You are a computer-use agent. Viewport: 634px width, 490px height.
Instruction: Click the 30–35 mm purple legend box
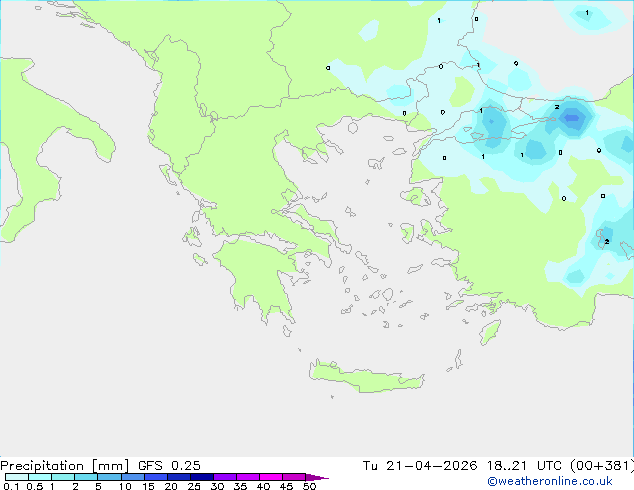(x=225, y=477)
